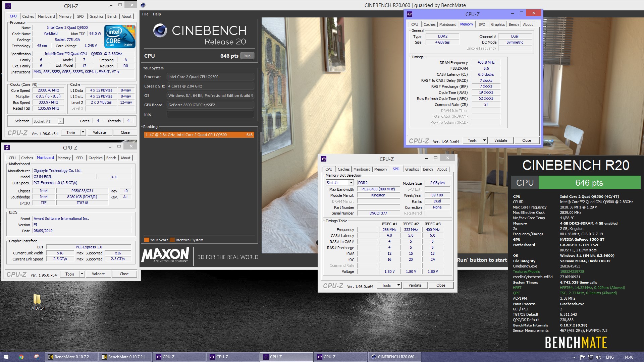Select the ranking entry for Core 2 Quad Q9500
This screenshot has height=362, width=644.
(x=199, y=135)
